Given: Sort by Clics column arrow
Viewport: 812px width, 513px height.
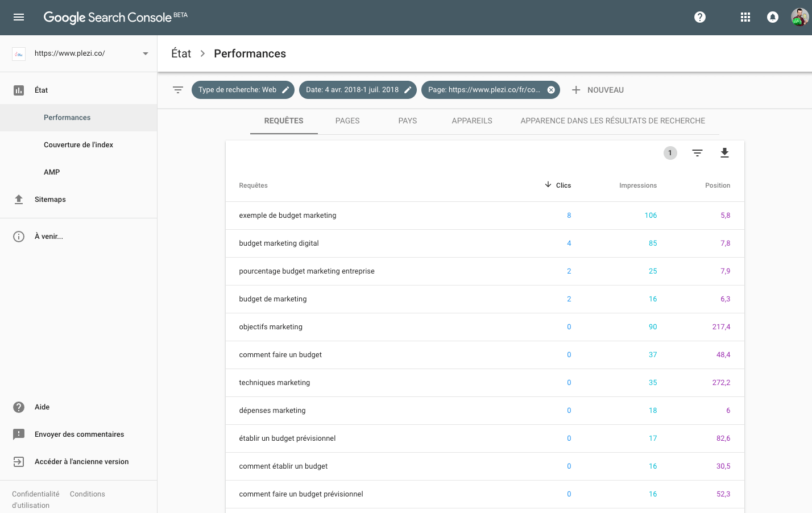Looking at the screenshot, I should pos(548,184).
